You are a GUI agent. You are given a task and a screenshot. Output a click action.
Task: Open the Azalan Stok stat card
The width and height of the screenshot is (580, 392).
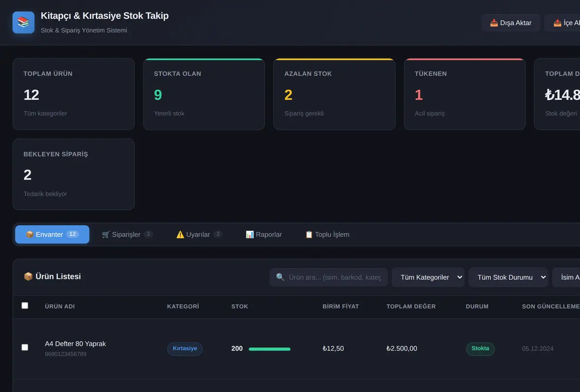pyautogui.click(x=334, y=94)
